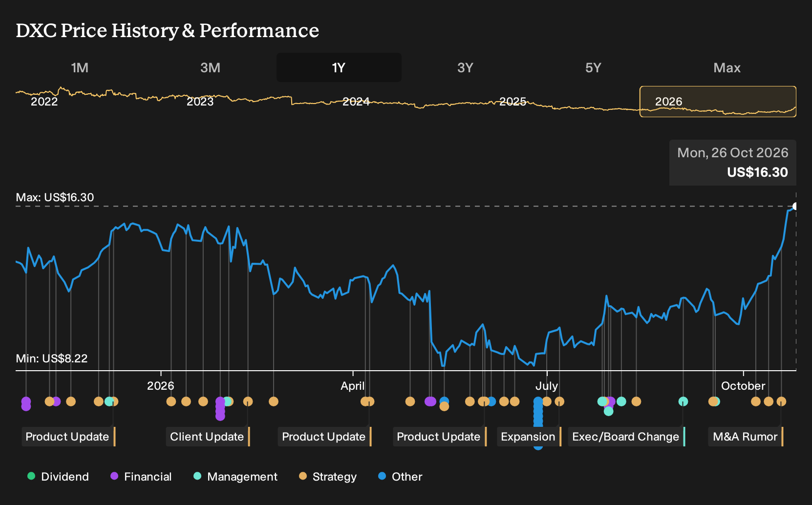The width and height of the screenshot is (812, 505).
Task: Jump to 2024 on the overview sparkline
Action: point(356,102)
